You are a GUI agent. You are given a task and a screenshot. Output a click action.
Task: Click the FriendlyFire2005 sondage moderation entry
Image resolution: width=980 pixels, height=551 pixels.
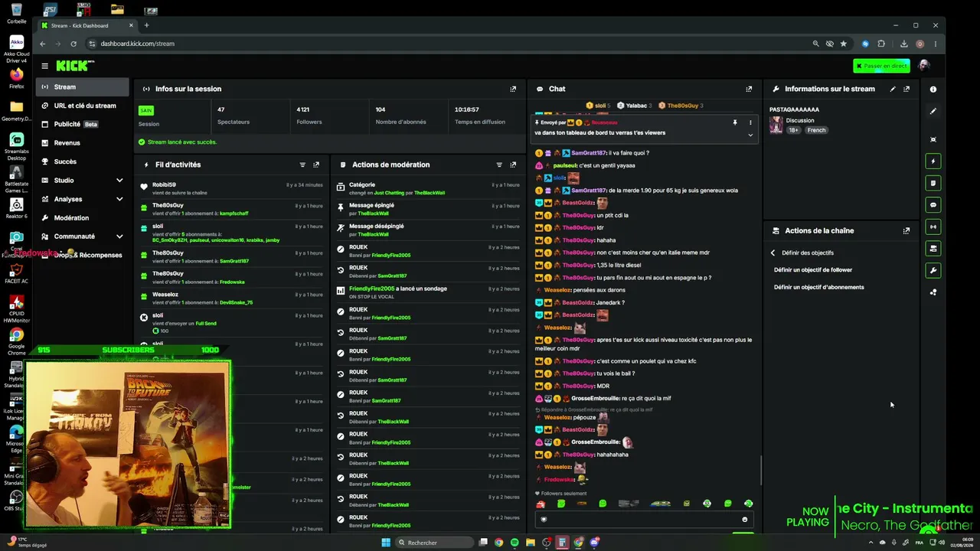coord(428,292)
